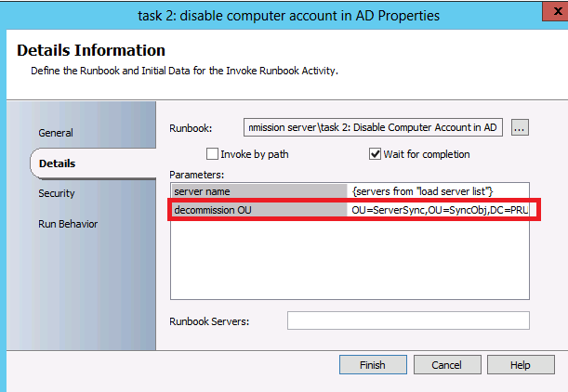
Task: Click the decommission OU value field
Action: coord(439,211)
